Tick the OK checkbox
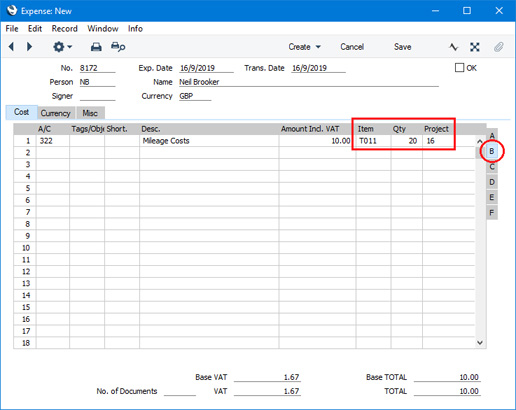 pos(459,68)
